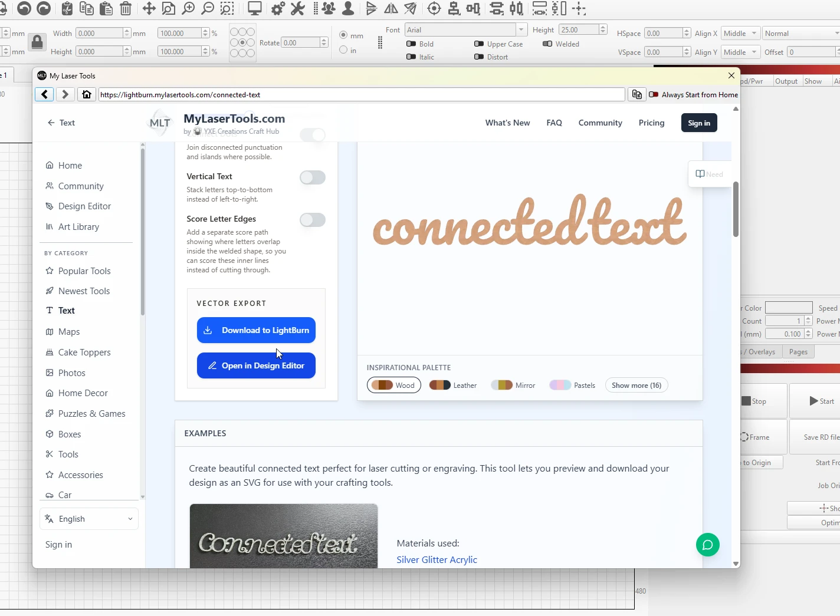Toggle Always Start from Home switch
840x616 pixels.
click(654, 94)
